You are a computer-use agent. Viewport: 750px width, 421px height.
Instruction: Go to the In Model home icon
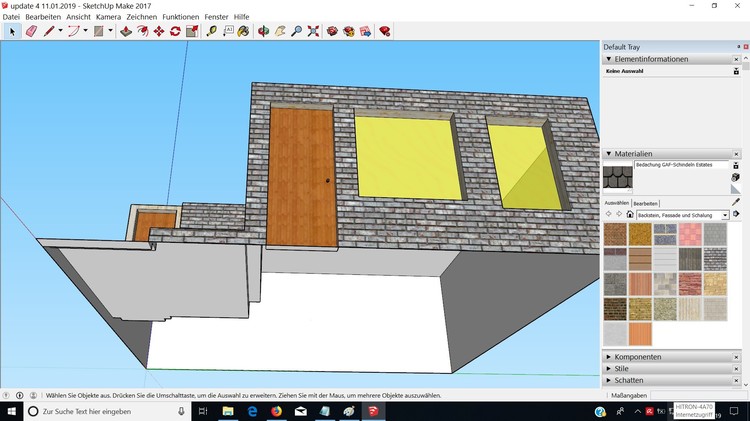point(630,214)
